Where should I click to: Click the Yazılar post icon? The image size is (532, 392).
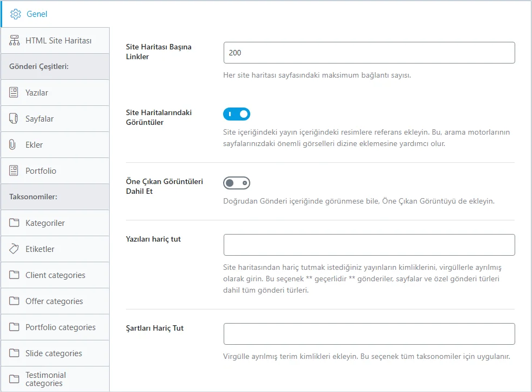tap(14, 92)
